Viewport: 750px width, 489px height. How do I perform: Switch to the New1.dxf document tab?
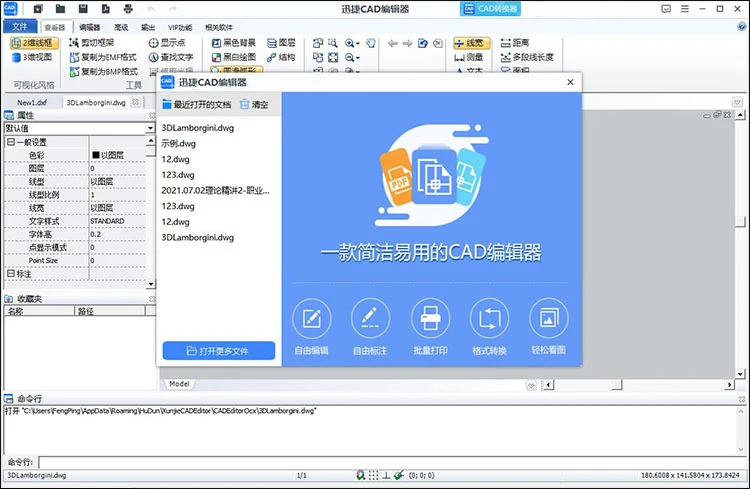[x=32, y=102]
